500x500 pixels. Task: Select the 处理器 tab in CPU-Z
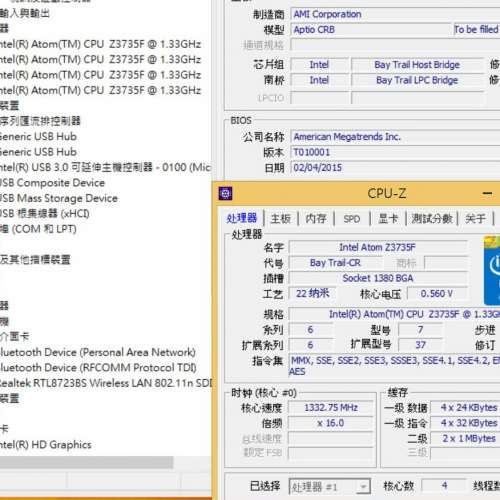tap(242, 218)
